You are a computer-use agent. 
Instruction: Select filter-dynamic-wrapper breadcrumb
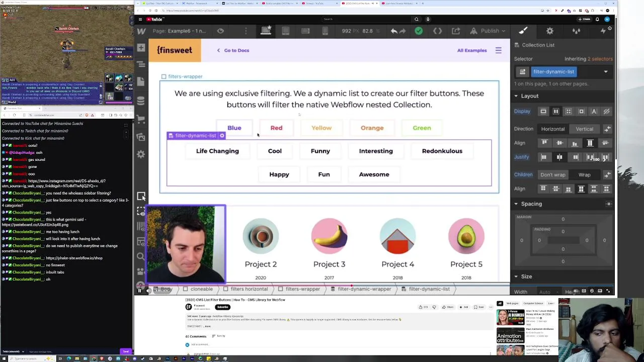[x=360, y=289]
